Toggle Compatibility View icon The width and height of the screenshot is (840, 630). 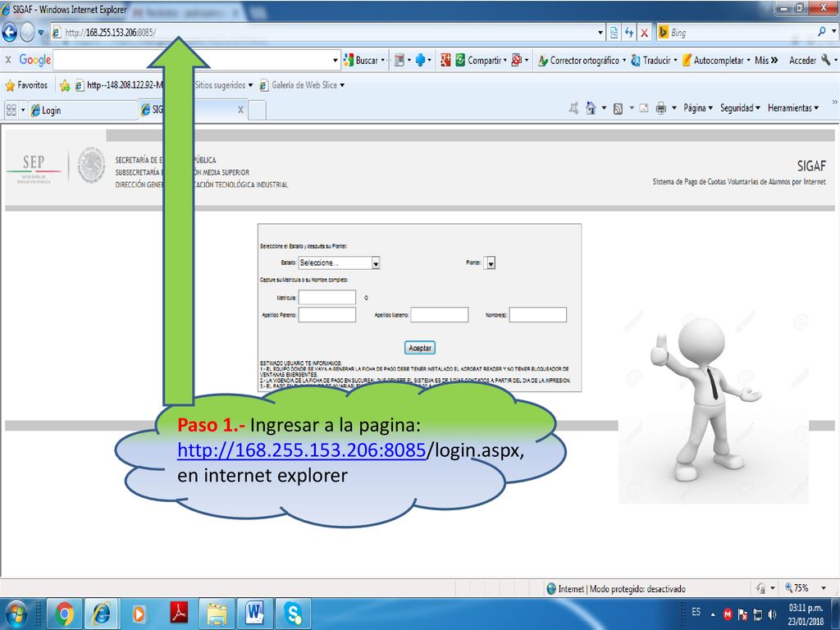point(614,33)
